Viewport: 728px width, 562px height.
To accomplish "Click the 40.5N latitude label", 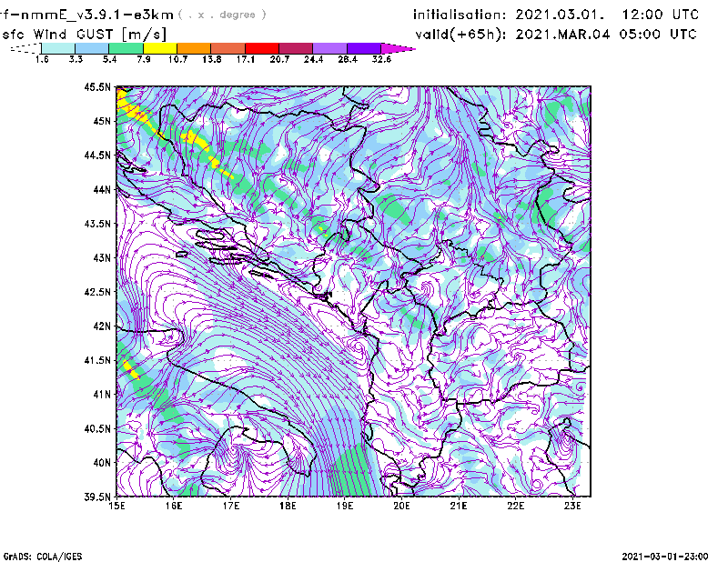I will (x=97, y=428).
